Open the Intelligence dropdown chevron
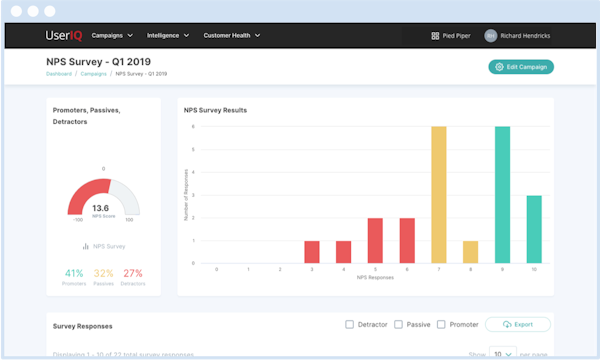 pos(186,36)
